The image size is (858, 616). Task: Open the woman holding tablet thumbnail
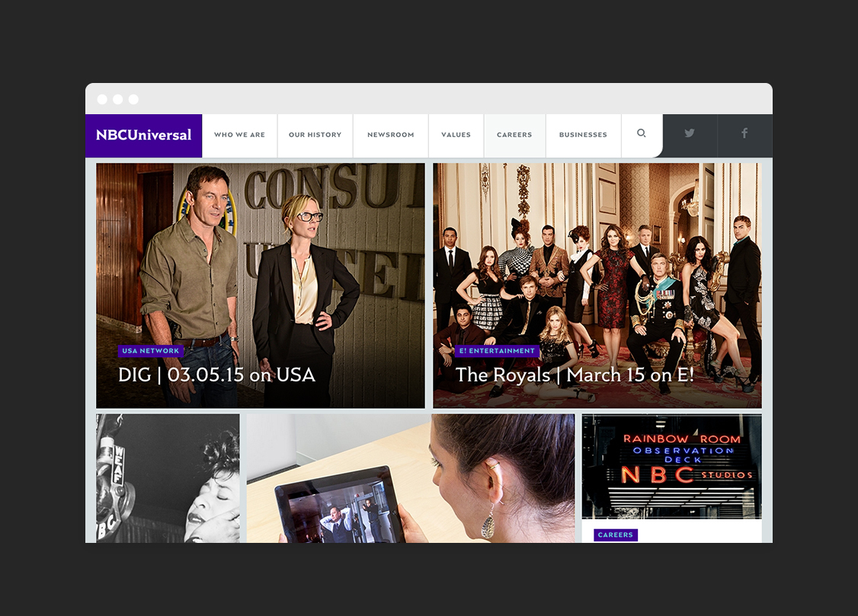[x=410, y=478]
